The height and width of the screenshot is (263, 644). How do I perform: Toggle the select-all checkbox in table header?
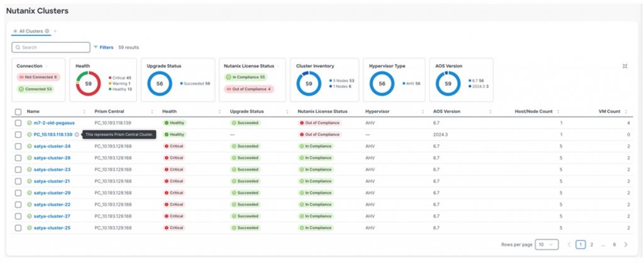click(x=18, y=111)
